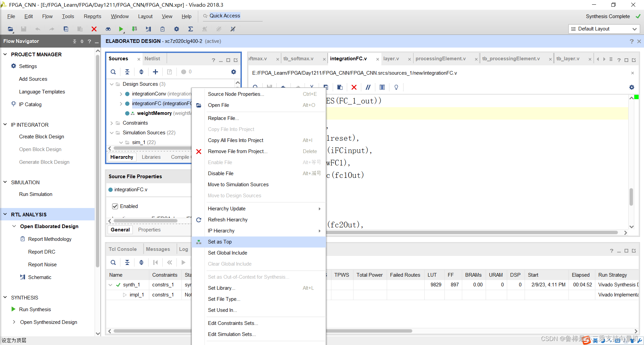Search in the Design Runs panel
Image resolution: width=644 pixels, height=345 pixels.
(113, 262)
